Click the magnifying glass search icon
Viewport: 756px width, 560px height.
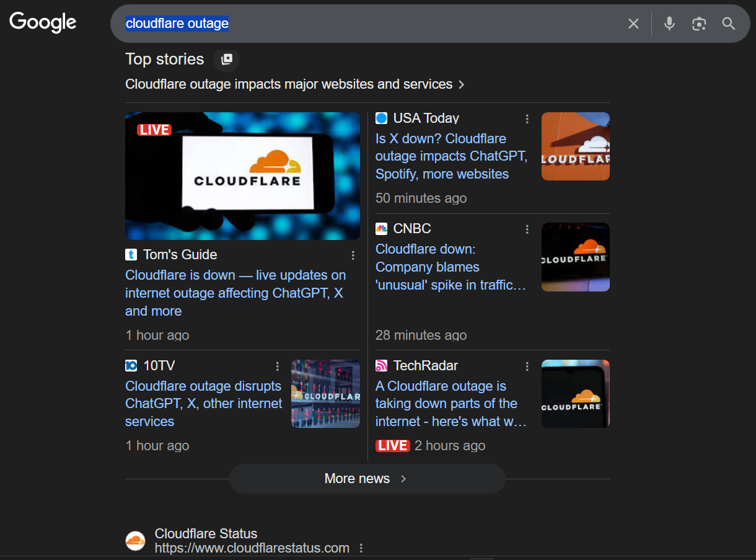click(x=729, y=24)
